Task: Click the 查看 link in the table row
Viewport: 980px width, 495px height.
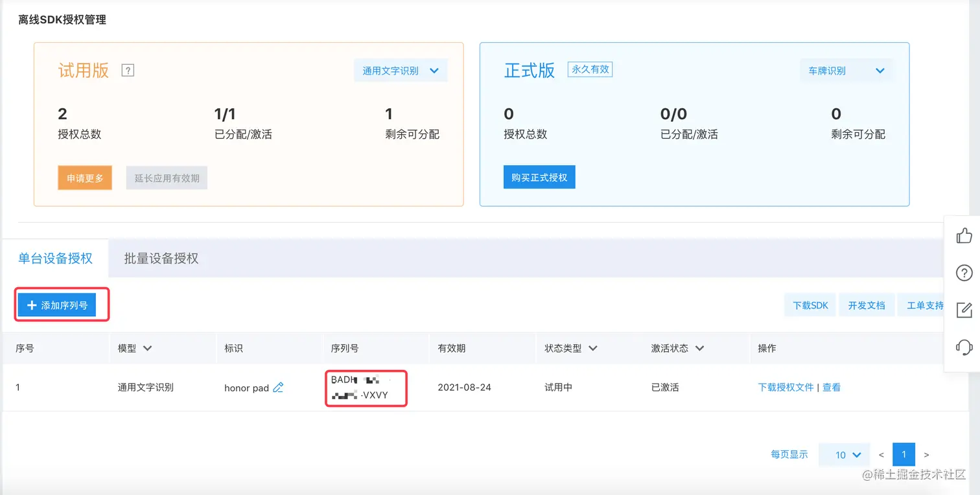Action: [x=832, y=387]
